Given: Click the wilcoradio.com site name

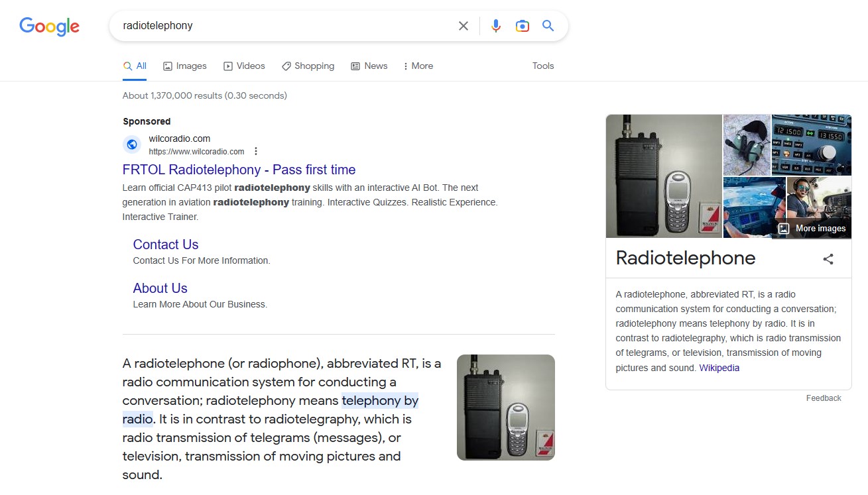Looking at the screenshot, I should 180,138.
